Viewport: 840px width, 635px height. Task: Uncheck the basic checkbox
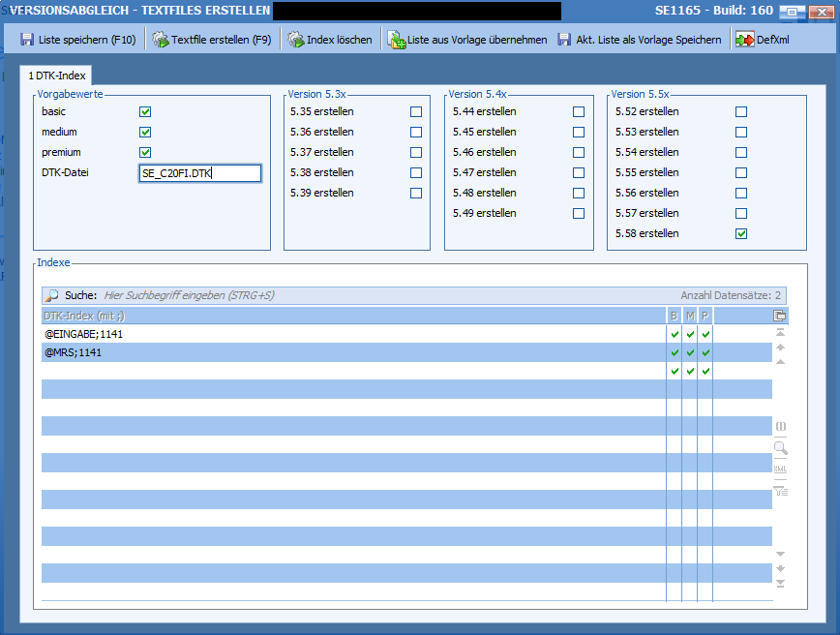[145, 111]
